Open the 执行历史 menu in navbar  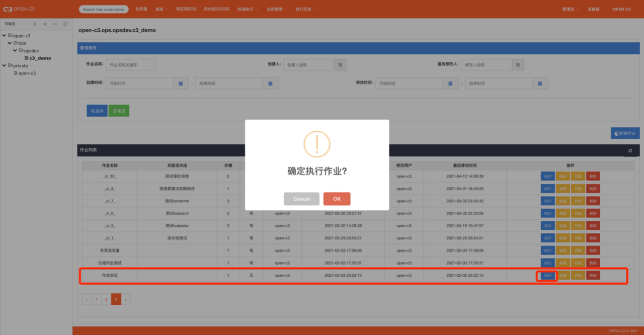click(x=305, y=9)
